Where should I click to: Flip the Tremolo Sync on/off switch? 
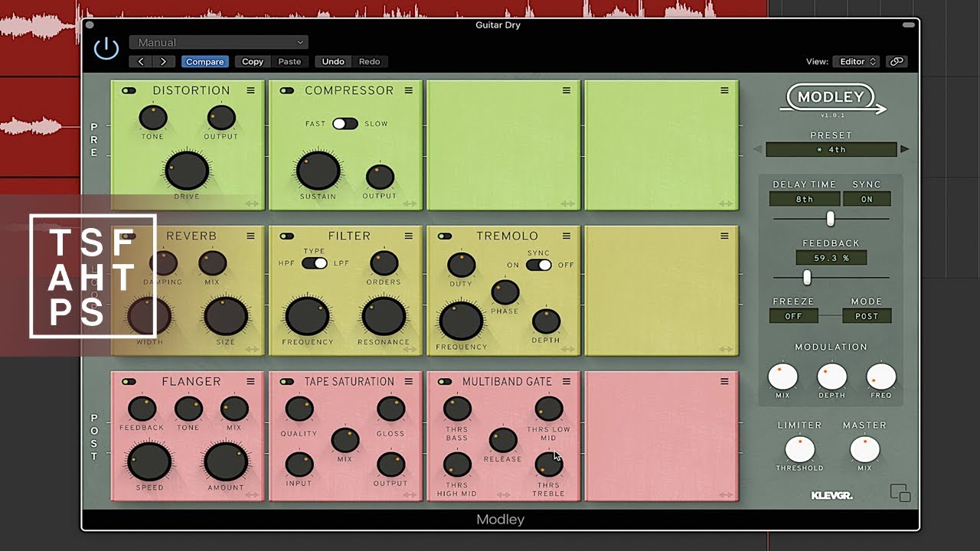click(x=539, y=265)
